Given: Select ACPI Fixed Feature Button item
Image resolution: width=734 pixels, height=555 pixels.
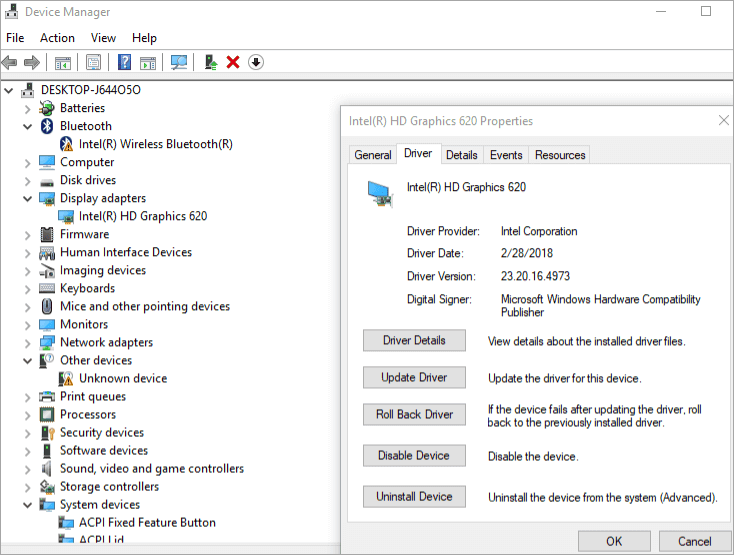Looking at the screenshot, I should click(x=147, y=523).
